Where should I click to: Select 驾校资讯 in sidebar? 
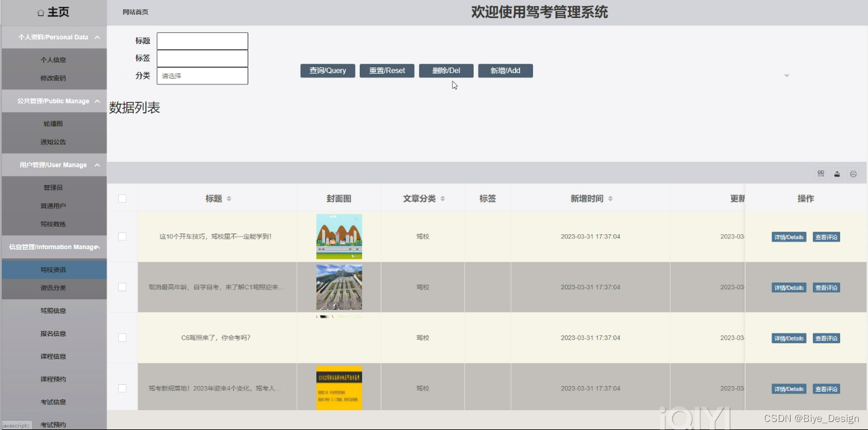pos(53,270)
